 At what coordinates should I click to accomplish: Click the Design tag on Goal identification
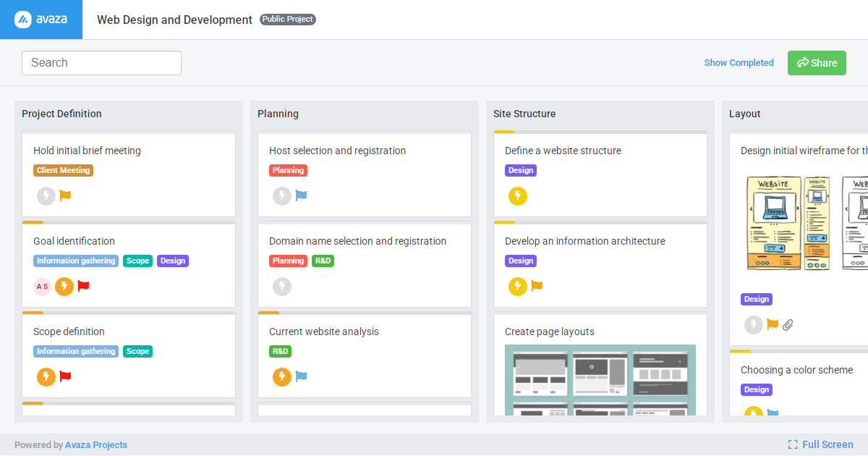tap(173, 261)
